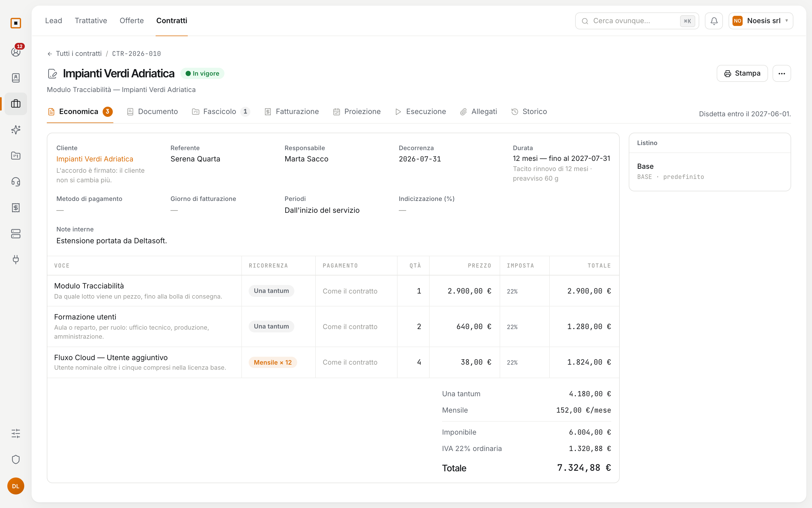Open the Contratti section
812x508 pixels.
[x=172, y=21]
